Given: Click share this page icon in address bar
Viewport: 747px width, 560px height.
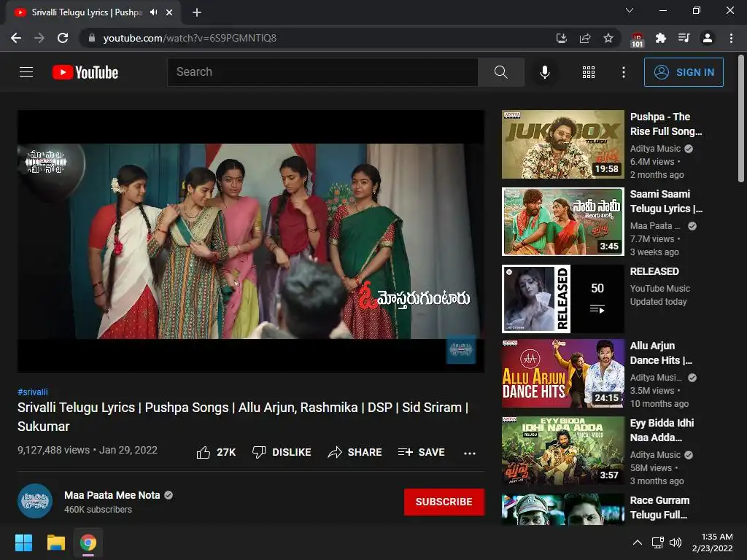Looking at the screenshot, I should tap(585, 38).
